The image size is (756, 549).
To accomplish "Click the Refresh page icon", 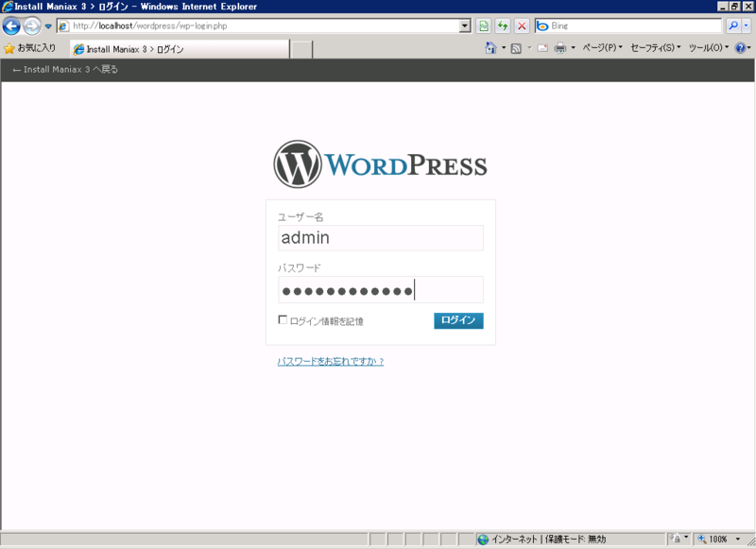I will pos(503,26).
